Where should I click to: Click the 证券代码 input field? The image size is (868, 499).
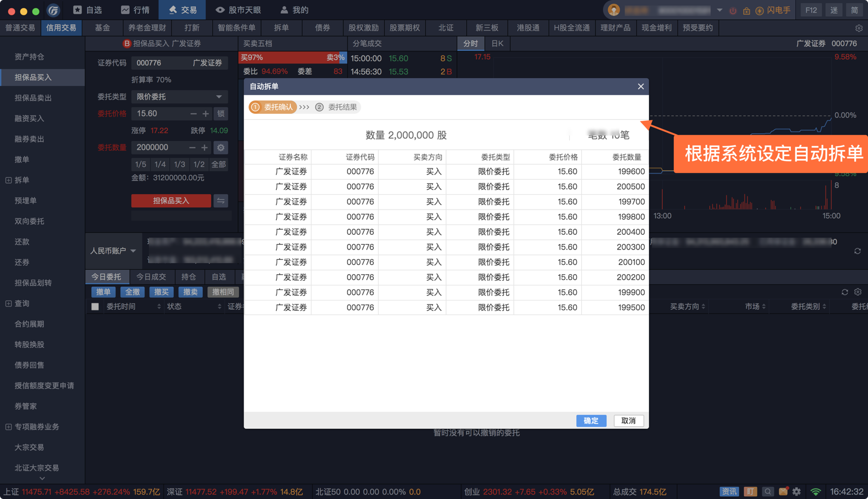point(180,63)
